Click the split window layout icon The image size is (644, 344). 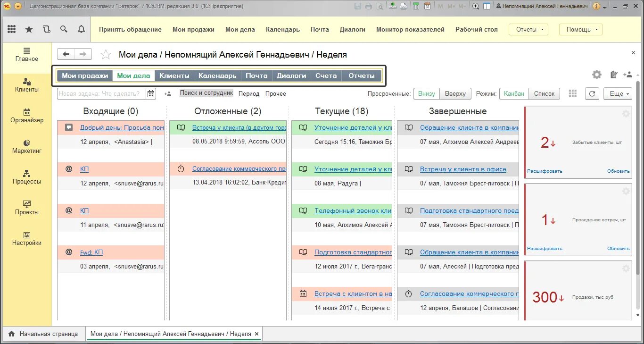487,6
